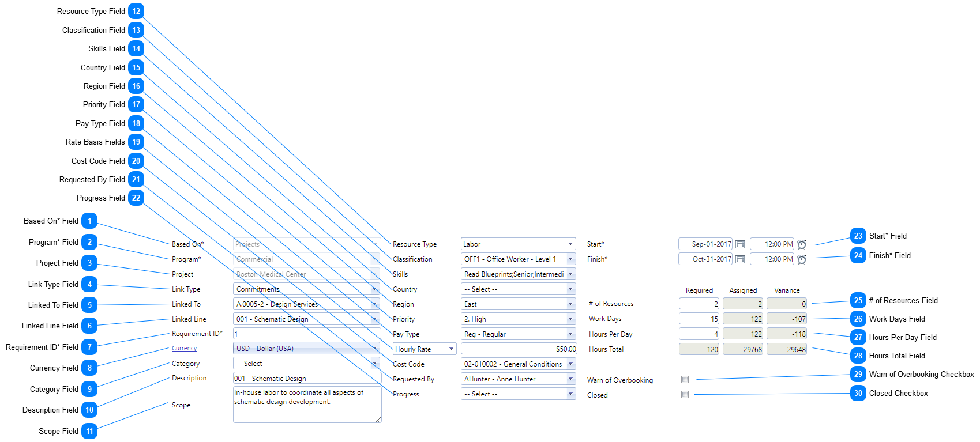
Task: Click the # of Resources Variance value 0
Action: pos(787,304)
